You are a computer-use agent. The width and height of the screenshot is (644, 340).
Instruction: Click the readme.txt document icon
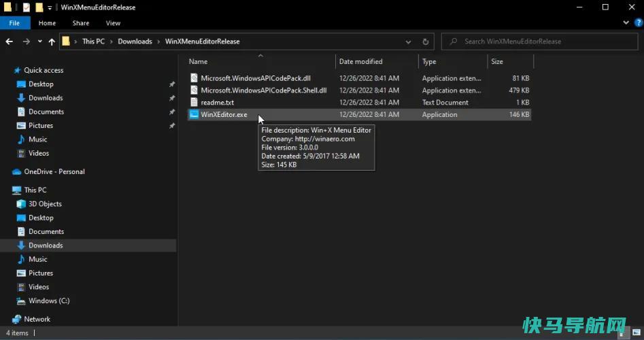pyautogui.click(x=194, y=102)
